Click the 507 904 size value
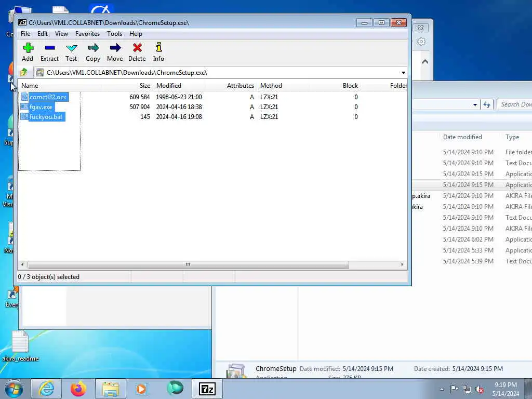The height and width of the screenshot is (399, 532). tap(139, 107)
